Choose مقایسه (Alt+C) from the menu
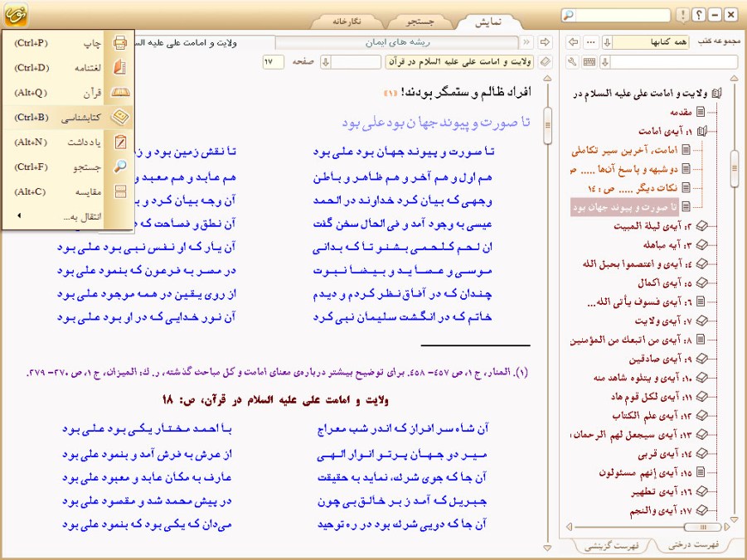 click(68, 191)
